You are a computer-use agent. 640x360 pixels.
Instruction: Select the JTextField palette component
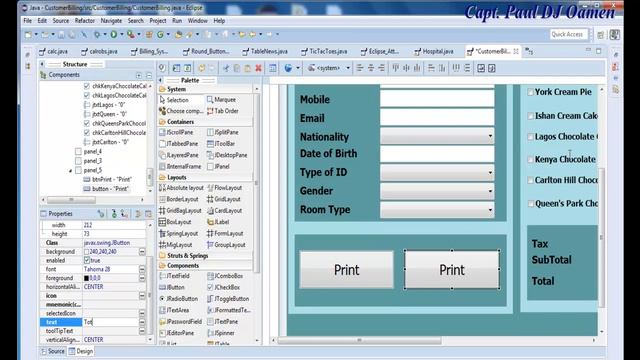175,276
